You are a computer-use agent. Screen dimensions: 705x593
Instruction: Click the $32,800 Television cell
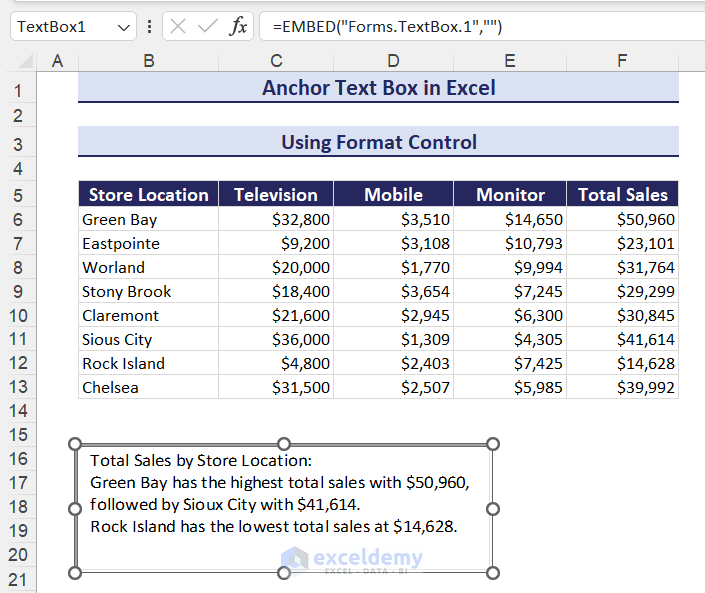276,219
